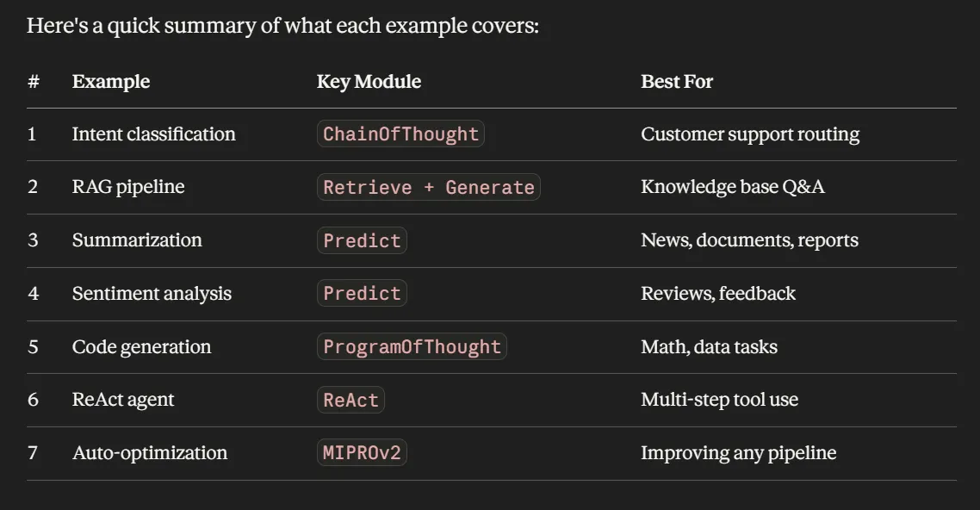Click Customer support routing text

[750, 134]
